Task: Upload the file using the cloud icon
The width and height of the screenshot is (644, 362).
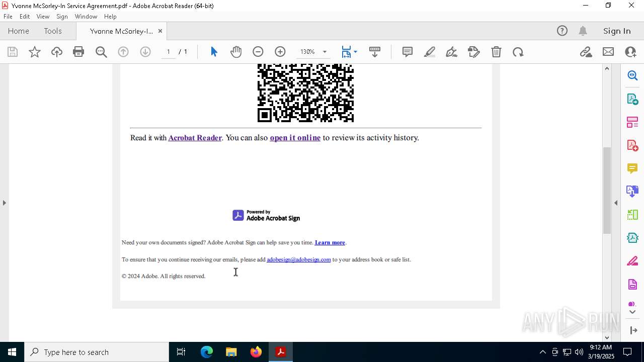Action: coord(57,52)
